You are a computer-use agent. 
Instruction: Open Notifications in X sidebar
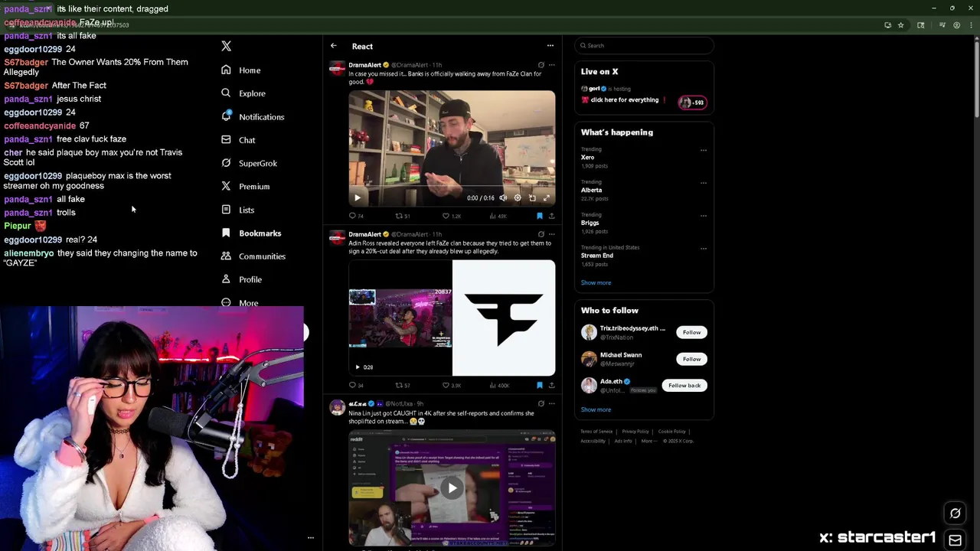click(252, 116)
